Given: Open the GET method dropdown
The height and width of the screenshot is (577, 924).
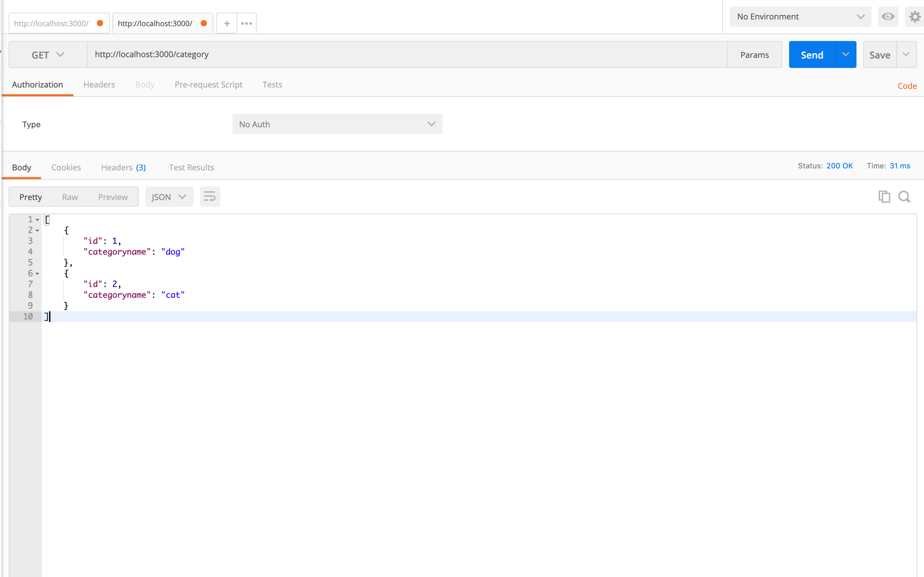Looking at the screenshot, I should 48,55.
